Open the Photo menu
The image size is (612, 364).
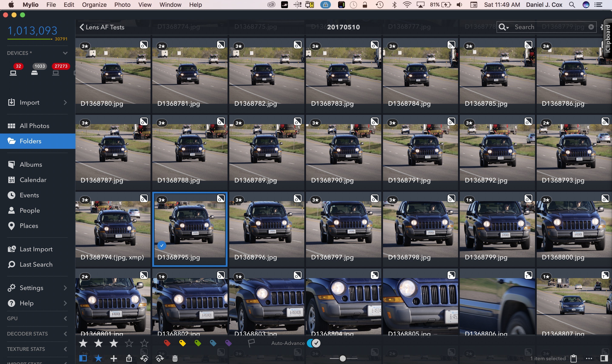click(122, 5)
